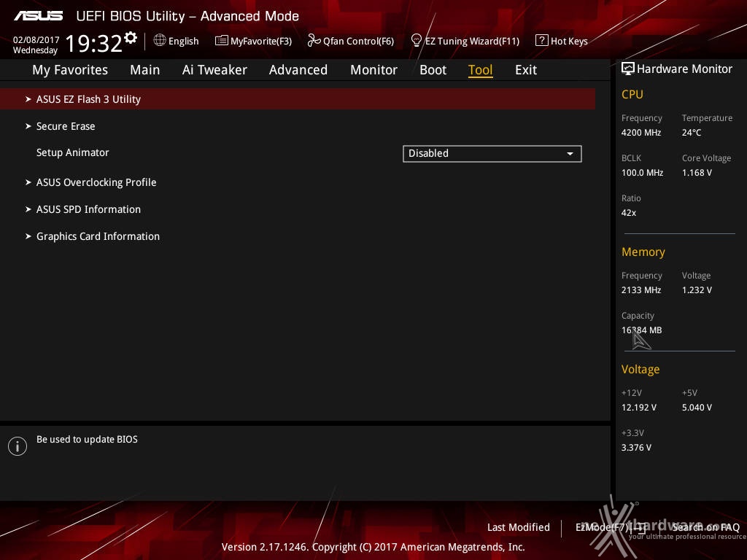747x560 pixels.
Task: Expand arrow beside ASUS Overclocking Profile
Action: click(28, 182)
